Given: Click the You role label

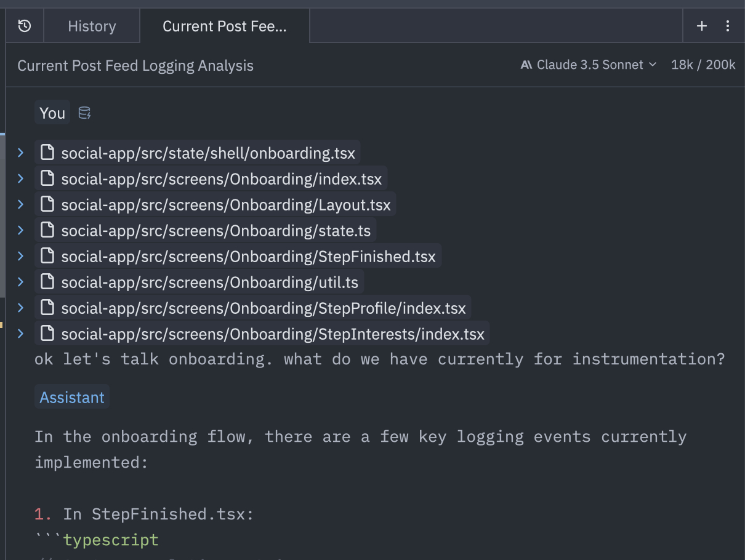Looking at the screenshot, I should (52, 113).
